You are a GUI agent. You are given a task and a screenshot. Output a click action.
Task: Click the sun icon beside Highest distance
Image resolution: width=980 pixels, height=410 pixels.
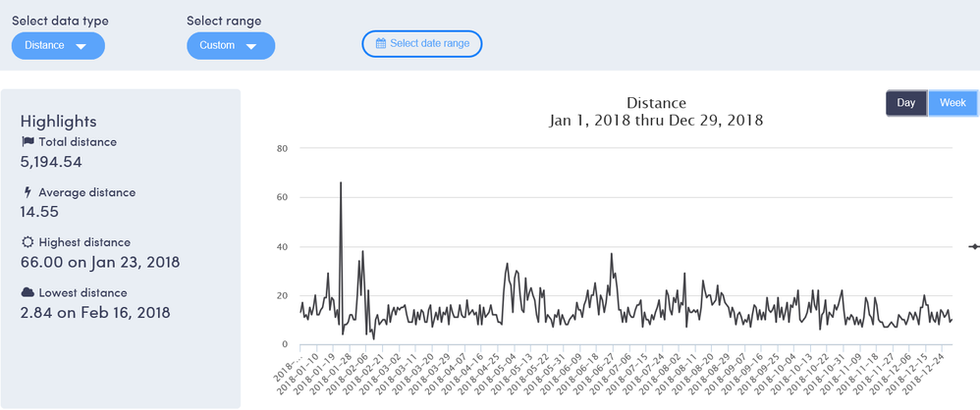tap(27, 242)
